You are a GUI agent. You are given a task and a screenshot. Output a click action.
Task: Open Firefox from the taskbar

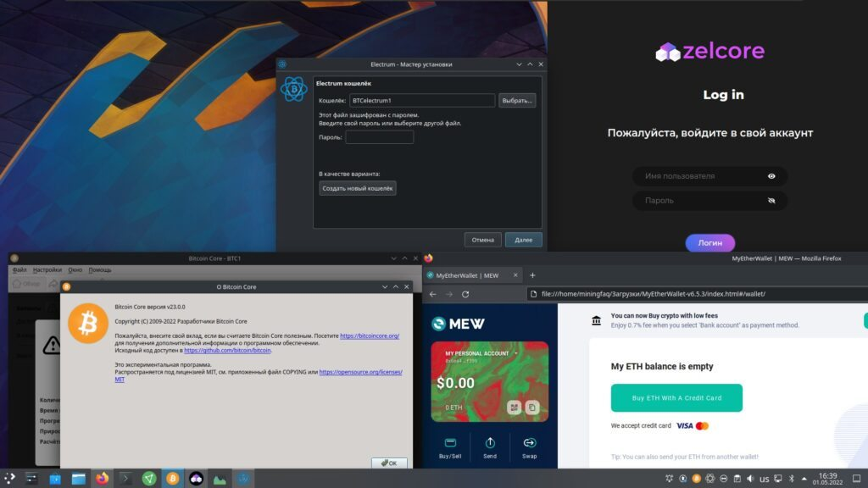click(x=102, y=479)
